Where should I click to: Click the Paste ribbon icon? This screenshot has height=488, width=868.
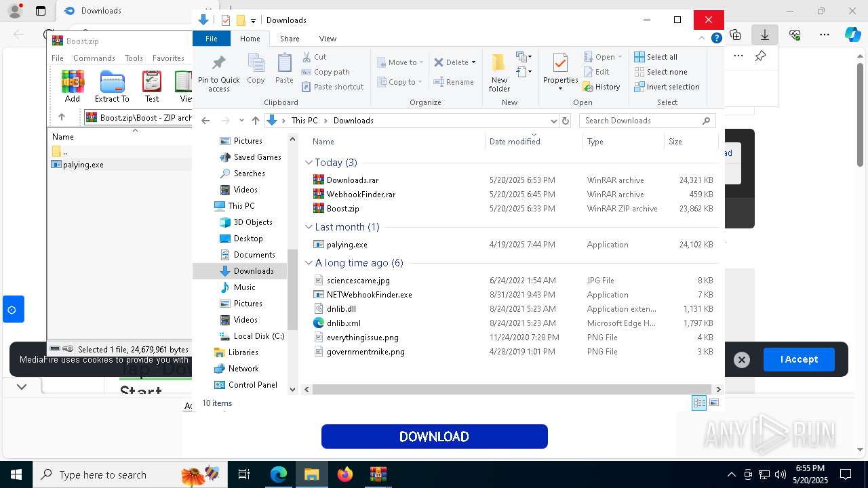click(x=284, y=69)
